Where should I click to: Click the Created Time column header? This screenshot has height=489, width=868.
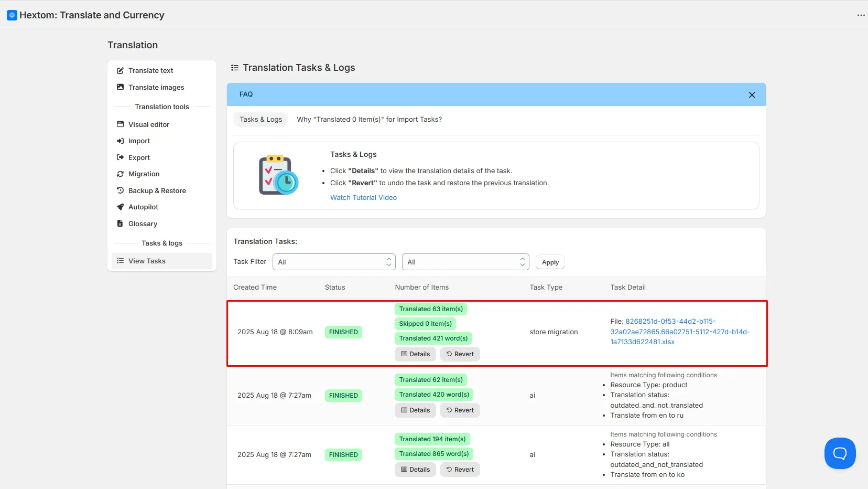coord(255,288)
